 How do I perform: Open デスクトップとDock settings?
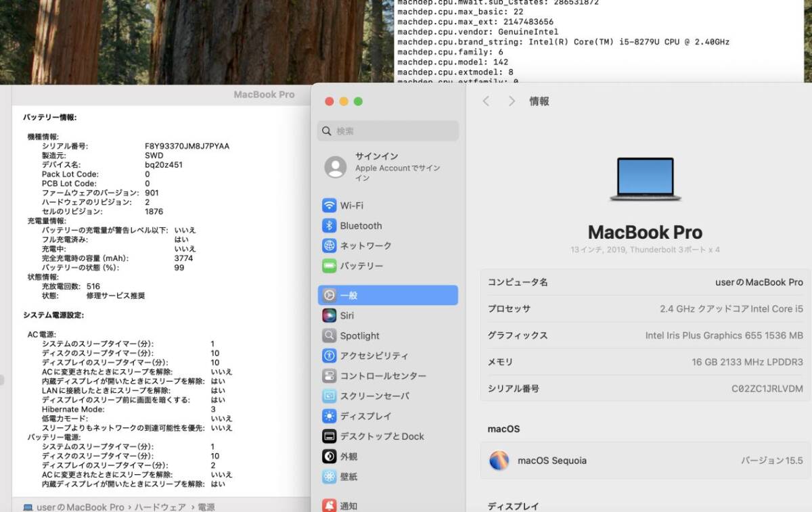(x=382, y=436)
